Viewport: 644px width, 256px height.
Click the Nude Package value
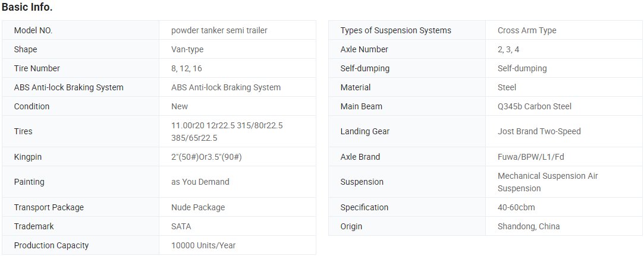(x=198, y=207)
